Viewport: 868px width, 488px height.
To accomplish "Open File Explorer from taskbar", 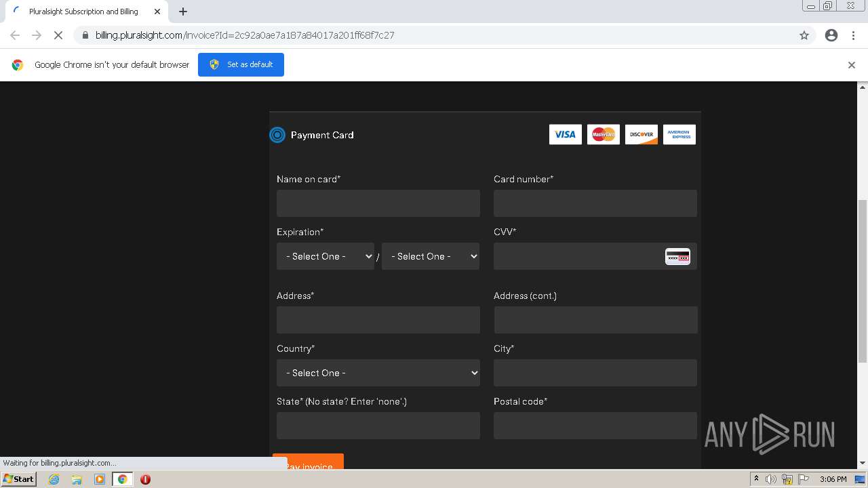I will [77, 479].
